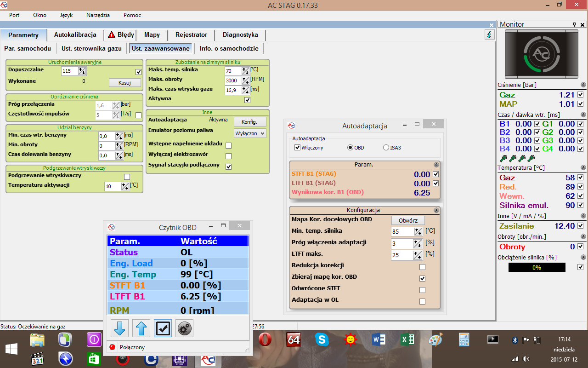The image size is (588, 368).
Task: Click the Próg włączenia adaptacji input field
Action: point(403,243)
